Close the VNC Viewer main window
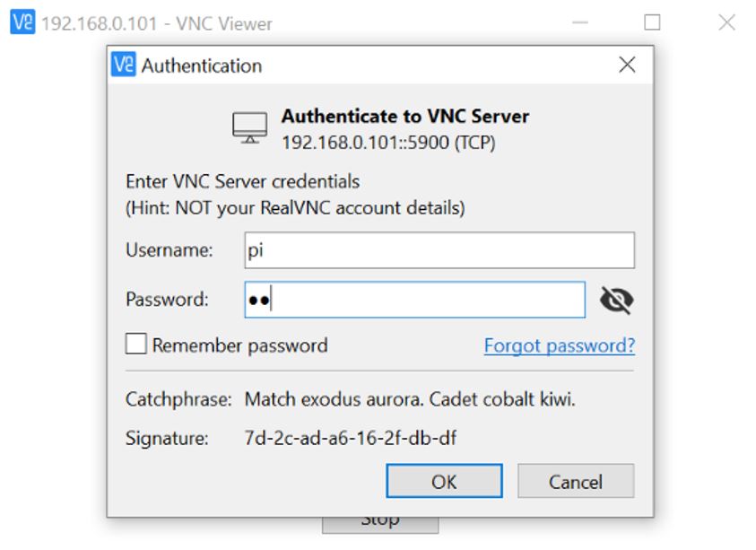The image size is (756, 550). pyautogui.click(x=727, y=22)
